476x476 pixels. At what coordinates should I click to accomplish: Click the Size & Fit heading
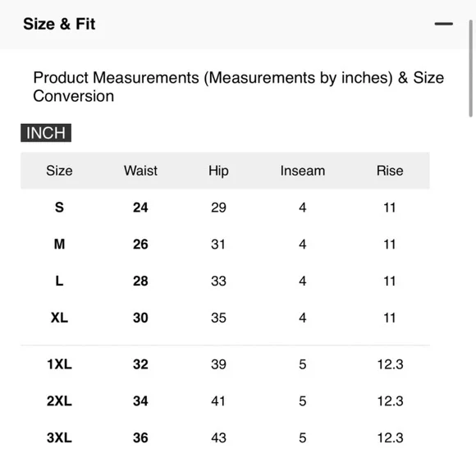(x=59, y=24)
